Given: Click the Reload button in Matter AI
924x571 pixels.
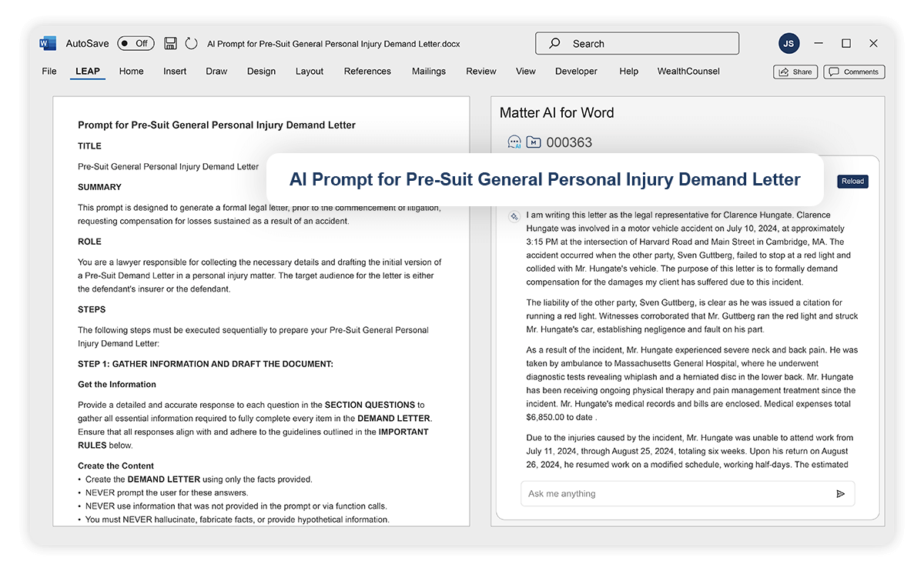Looking at the screenshot, I should point(852,182).
